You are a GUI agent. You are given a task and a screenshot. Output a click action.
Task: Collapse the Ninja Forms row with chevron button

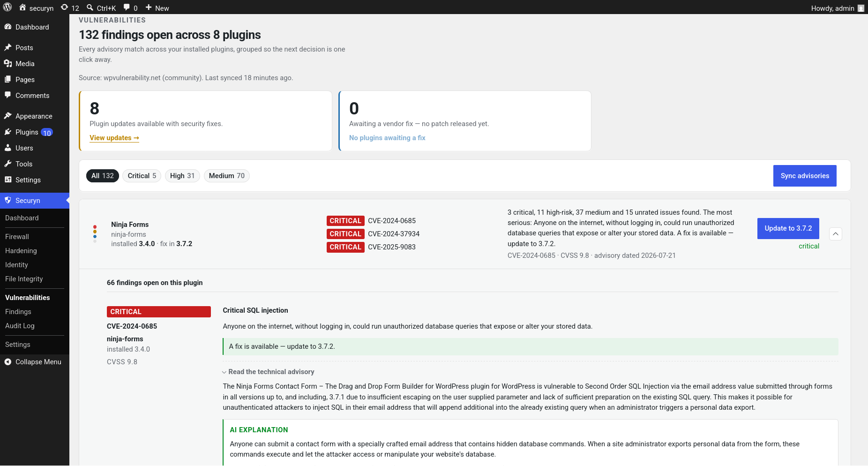[836, 234]
